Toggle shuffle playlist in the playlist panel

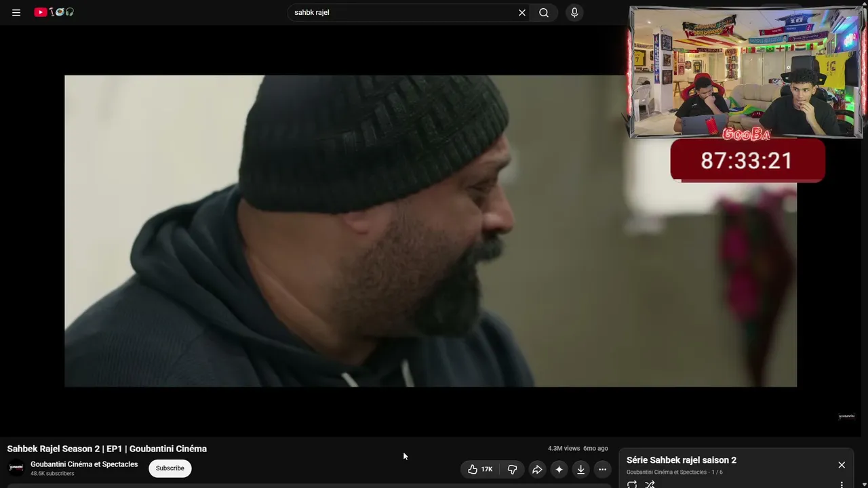tap(650, 484)
